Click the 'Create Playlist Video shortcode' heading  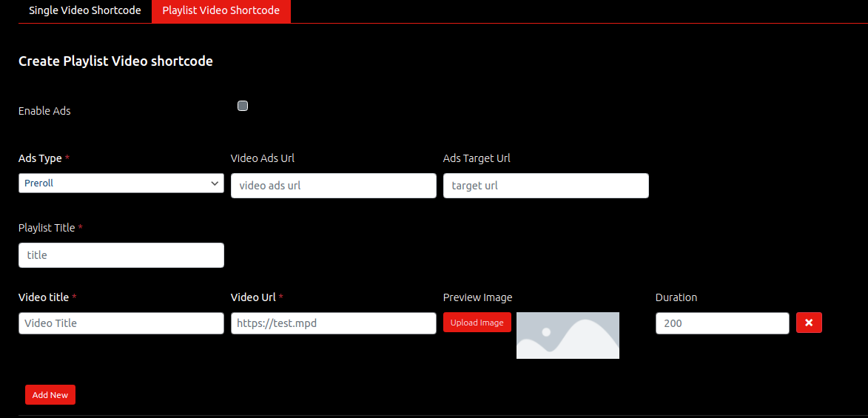pos(115,61)
